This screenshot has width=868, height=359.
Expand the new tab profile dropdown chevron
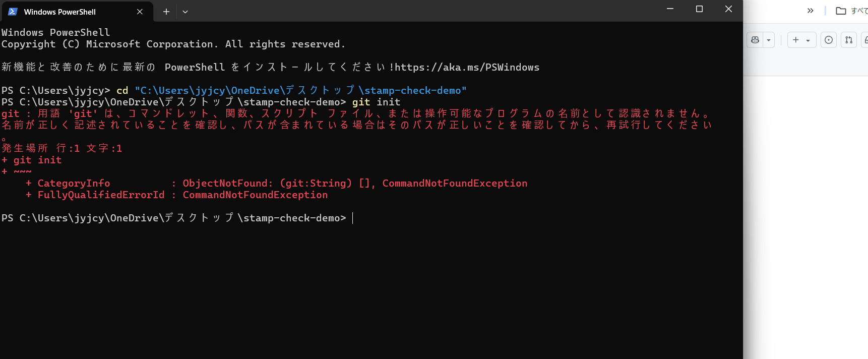185,12
